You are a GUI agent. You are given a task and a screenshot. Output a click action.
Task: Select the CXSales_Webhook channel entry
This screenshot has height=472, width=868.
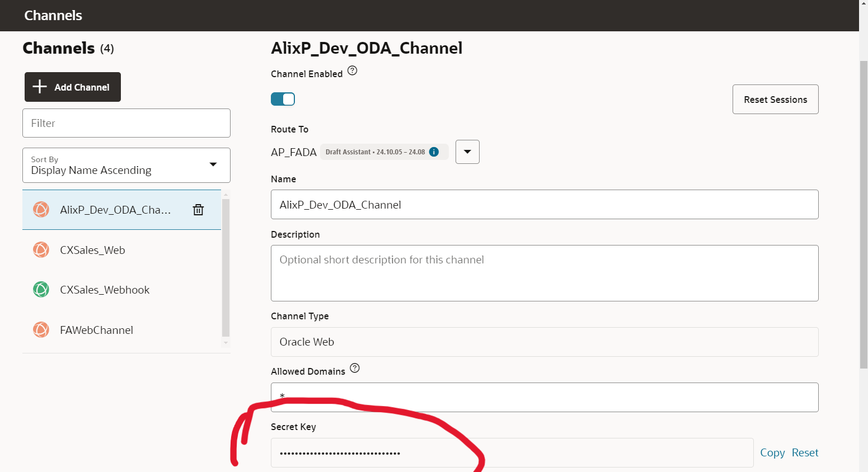104,290
